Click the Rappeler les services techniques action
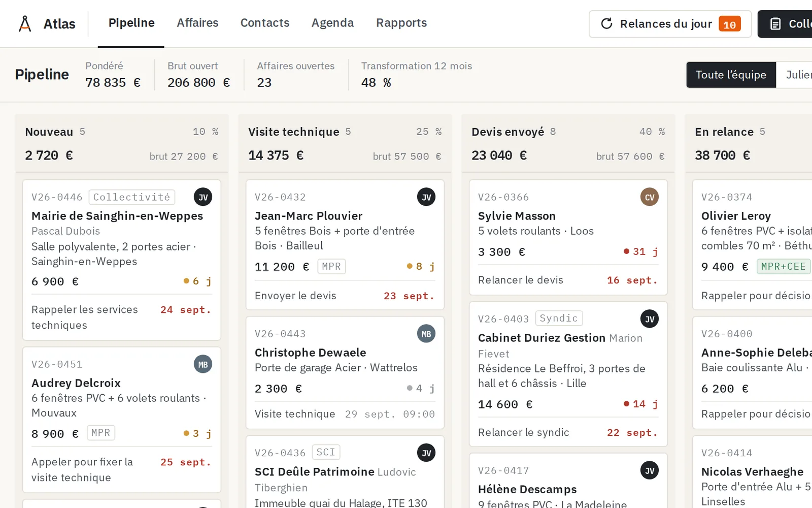This screenshot has height=508, width=812. (85, 317)
